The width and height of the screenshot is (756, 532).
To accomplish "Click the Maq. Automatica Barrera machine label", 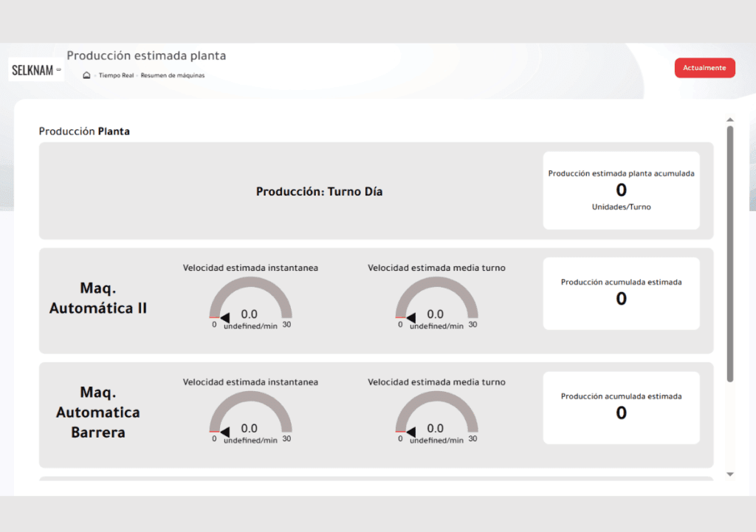I will pos(98,412).
